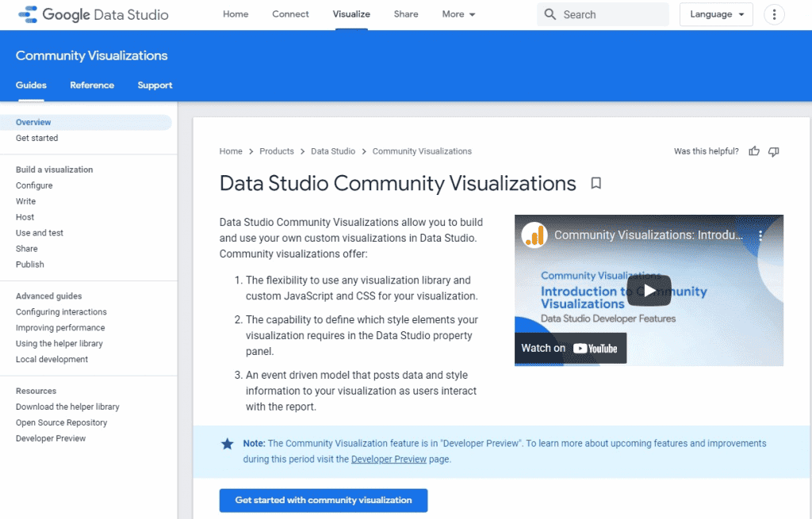Click Download the helper library
812x519 pixels.
[67, 406]
